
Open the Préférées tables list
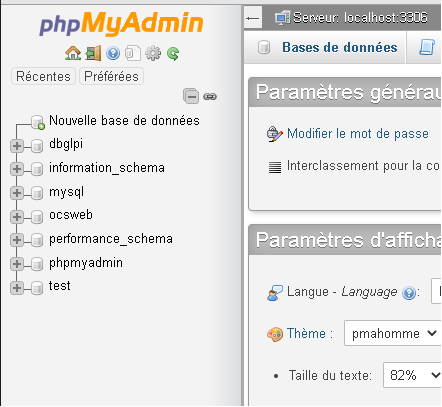pos(111,76)
